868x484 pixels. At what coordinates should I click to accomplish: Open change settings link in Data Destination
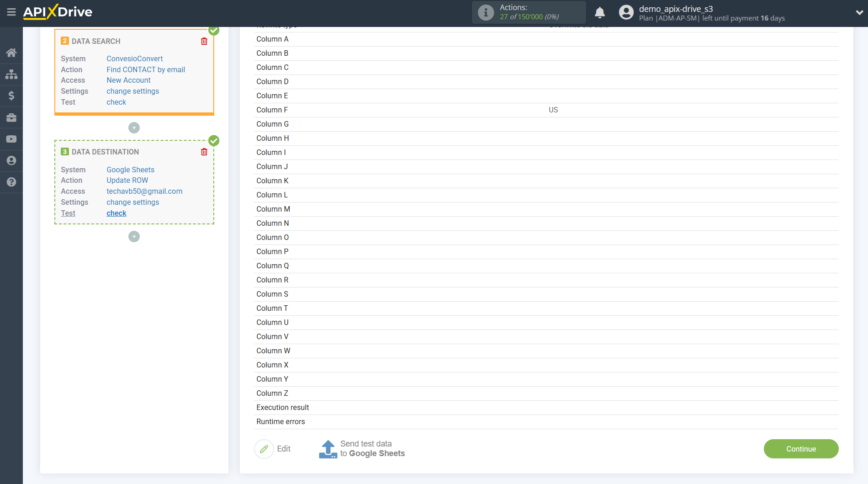(132, 202)
